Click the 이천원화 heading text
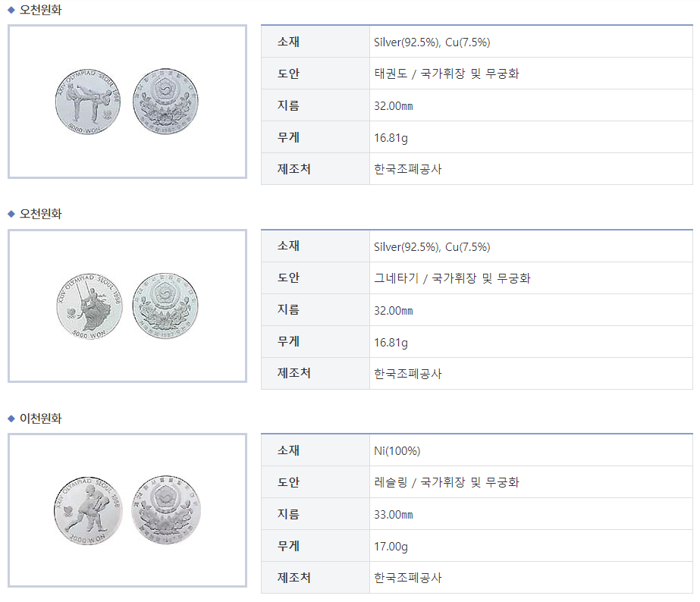The height and width of the screenshot is (602, 700). coord(41,419)
